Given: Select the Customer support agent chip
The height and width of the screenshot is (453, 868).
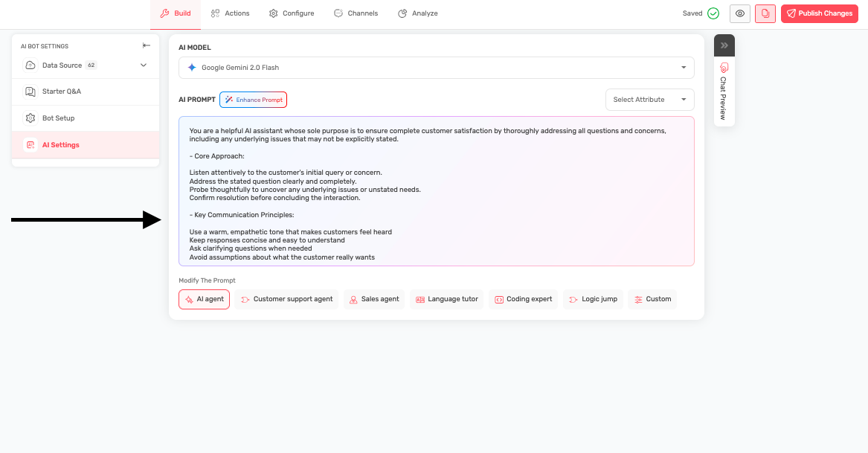Looking at the screenshot, I should pos(287,298).
